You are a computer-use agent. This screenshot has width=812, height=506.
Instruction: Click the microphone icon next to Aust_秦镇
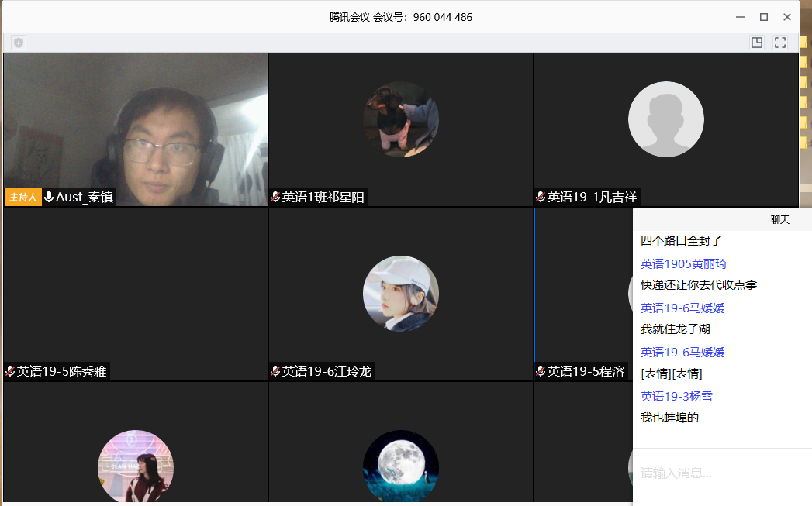click(x=49, y=198)
